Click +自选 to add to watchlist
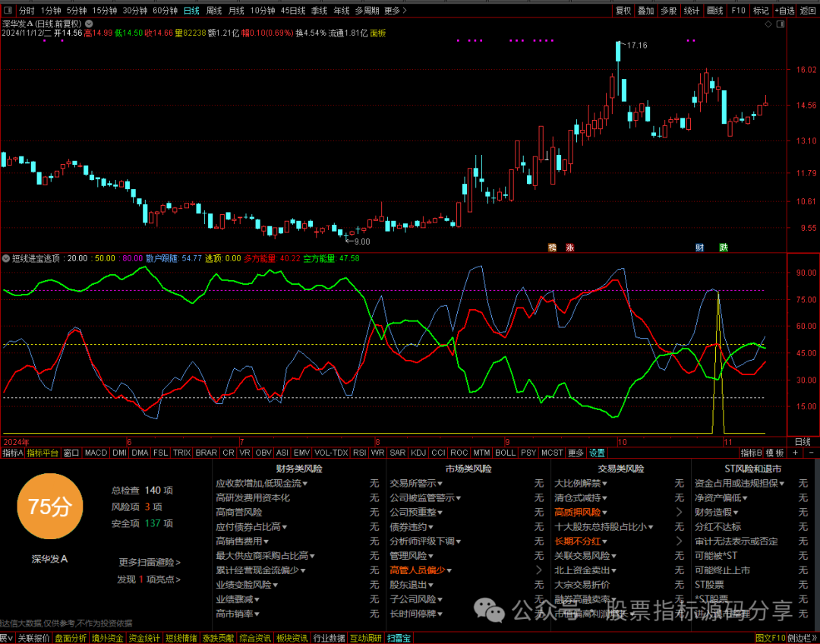820x644 pixels. tap(785, 11)
